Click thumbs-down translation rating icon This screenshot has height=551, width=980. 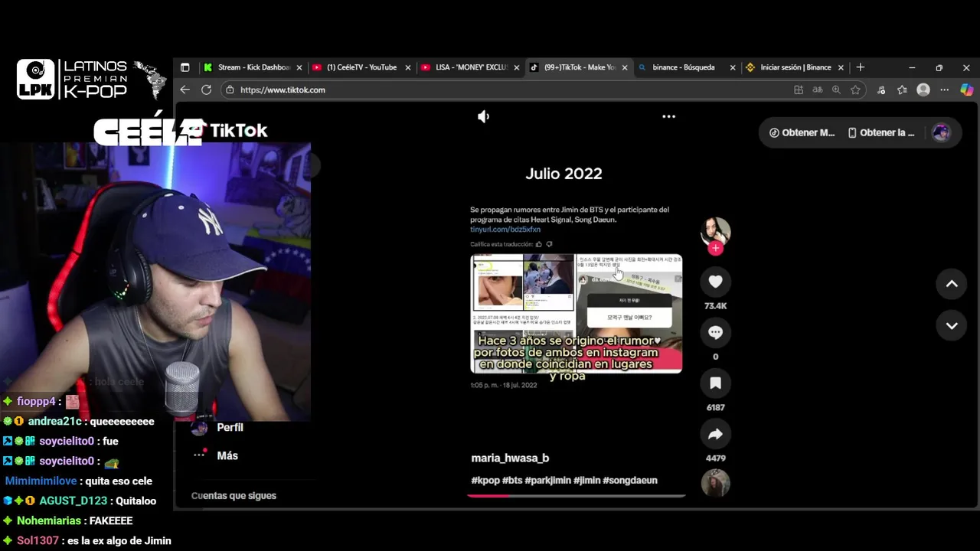(x=549, y=244)
